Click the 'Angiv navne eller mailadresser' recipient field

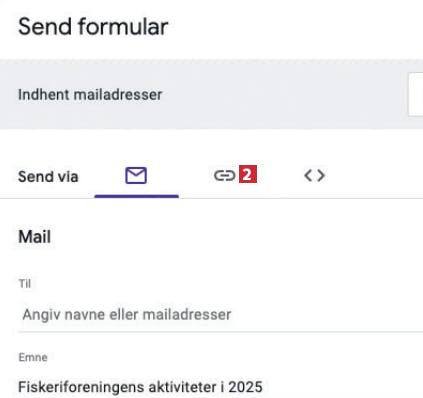click(220, 315)
